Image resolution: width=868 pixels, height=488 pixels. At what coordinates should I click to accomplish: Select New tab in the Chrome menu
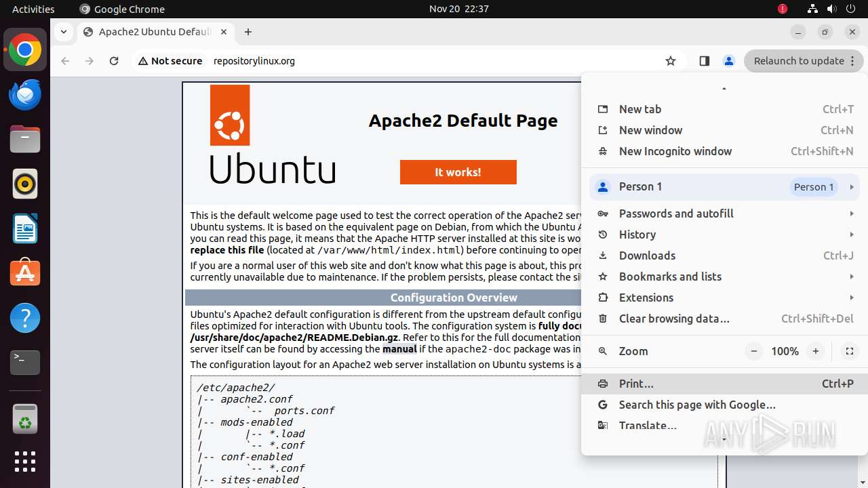(725, 109)
